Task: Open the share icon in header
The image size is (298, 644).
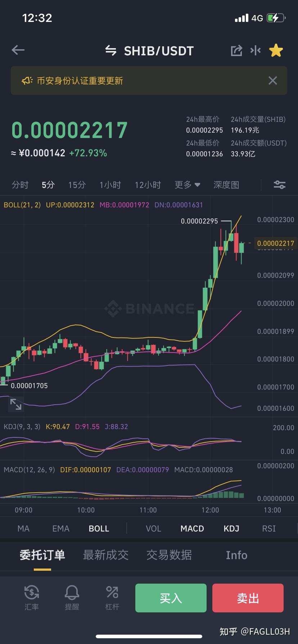Action: click(236, 51)
